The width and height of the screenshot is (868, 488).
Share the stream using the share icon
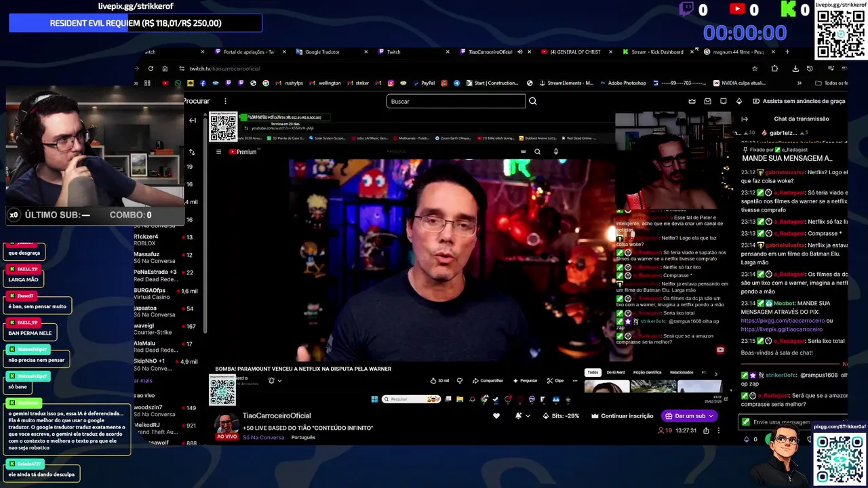click(x=706, y=430)
